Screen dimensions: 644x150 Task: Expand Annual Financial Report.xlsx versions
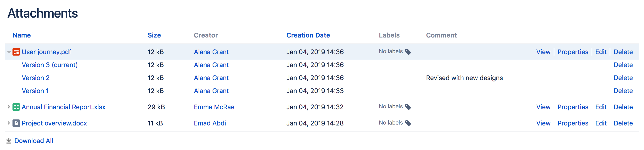pyautogui.click(x=9, y=107)
